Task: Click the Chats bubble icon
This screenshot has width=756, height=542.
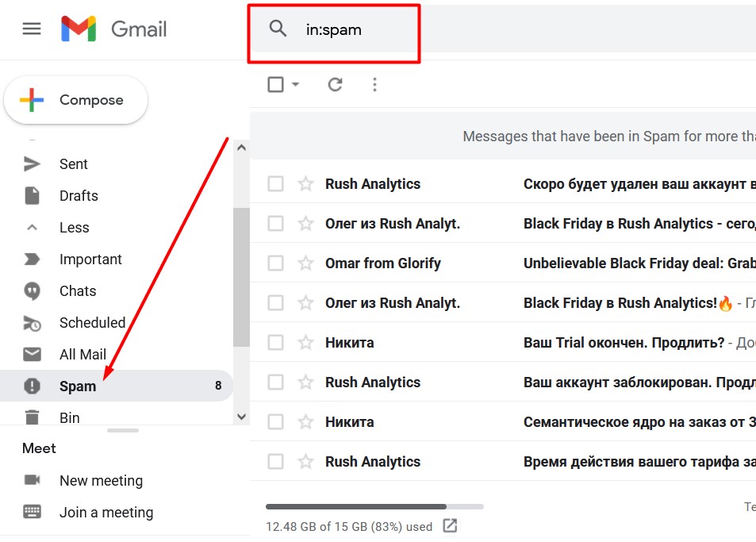Action: (x=32, y=291)
